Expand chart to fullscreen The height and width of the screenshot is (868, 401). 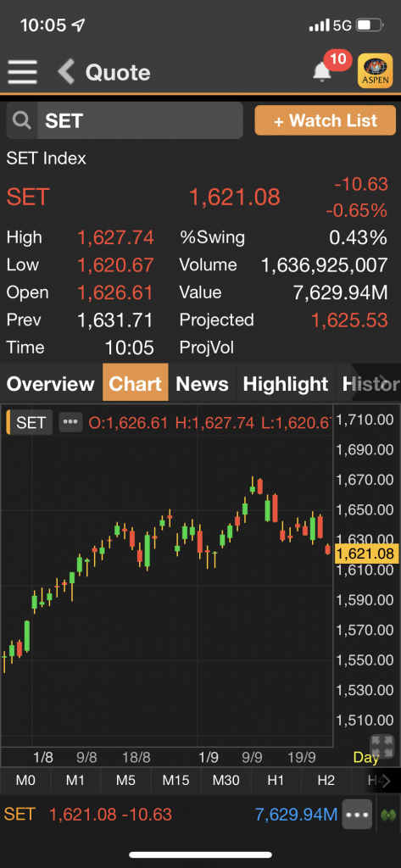coord(382,746)
